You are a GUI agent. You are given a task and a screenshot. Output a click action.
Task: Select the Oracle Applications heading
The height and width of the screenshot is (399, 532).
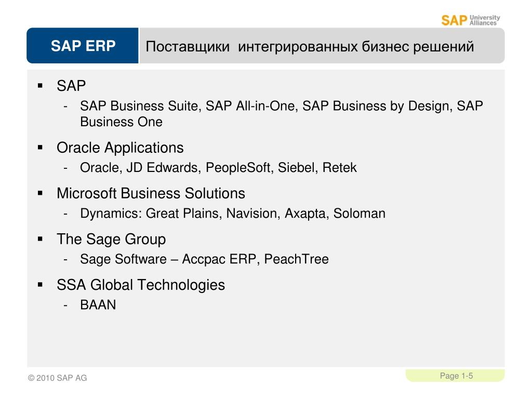click(120, 148)
